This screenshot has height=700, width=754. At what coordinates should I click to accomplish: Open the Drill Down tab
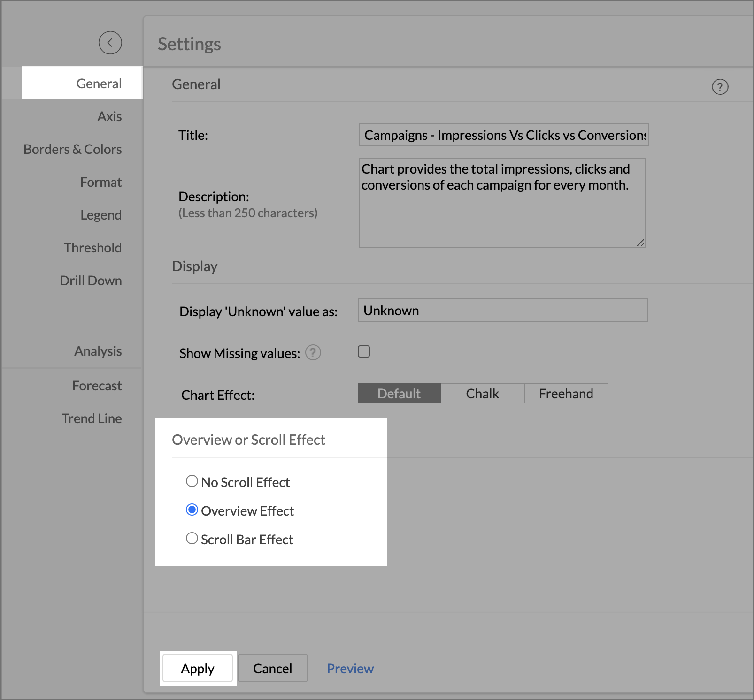[91, 281]
